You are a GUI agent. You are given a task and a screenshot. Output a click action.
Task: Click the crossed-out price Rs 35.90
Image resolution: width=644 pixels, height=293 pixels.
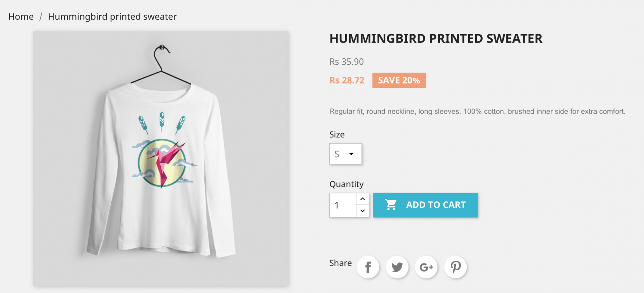coord(346,62)
